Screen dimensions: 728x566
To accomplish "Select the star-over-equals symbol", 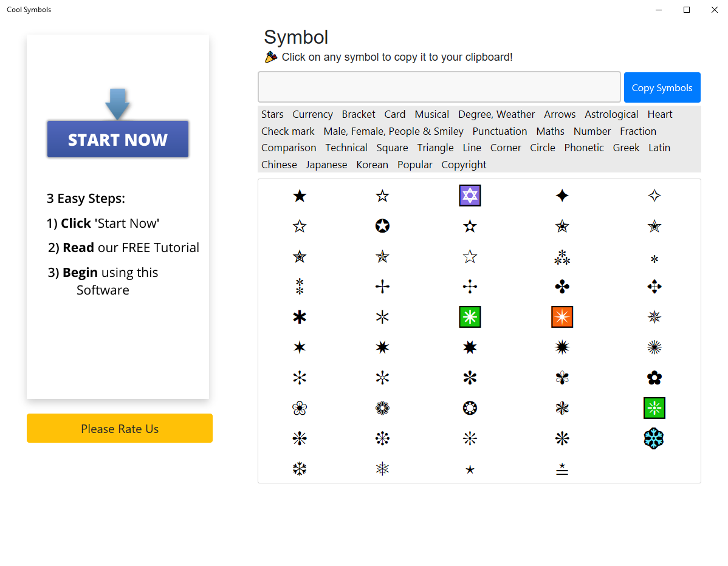I will (x=562, y=469).
